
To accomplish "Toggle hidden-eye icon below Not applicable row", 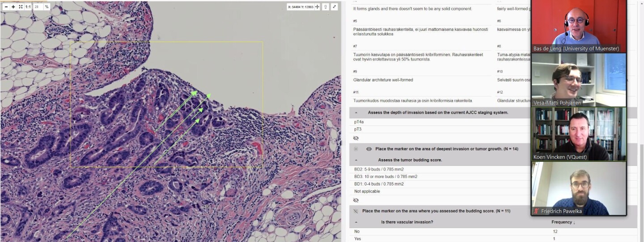I will [356, 200].
